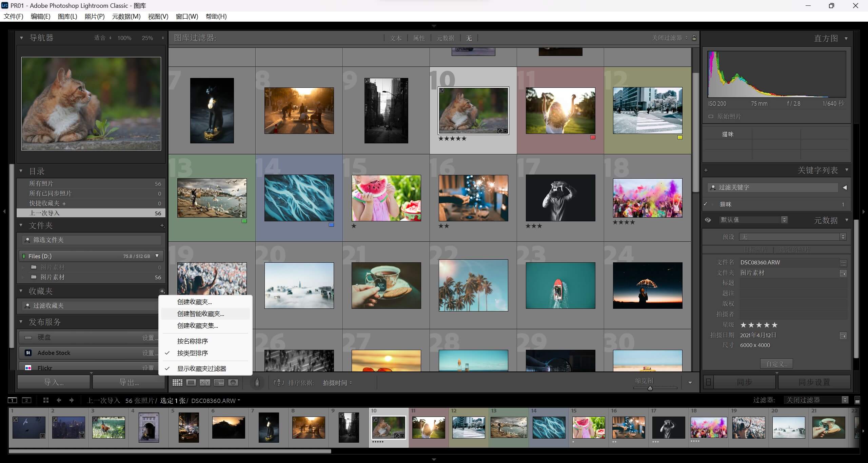Show main window display 1 icon
This screenshot has width=868, height=463.
point(12,400)
